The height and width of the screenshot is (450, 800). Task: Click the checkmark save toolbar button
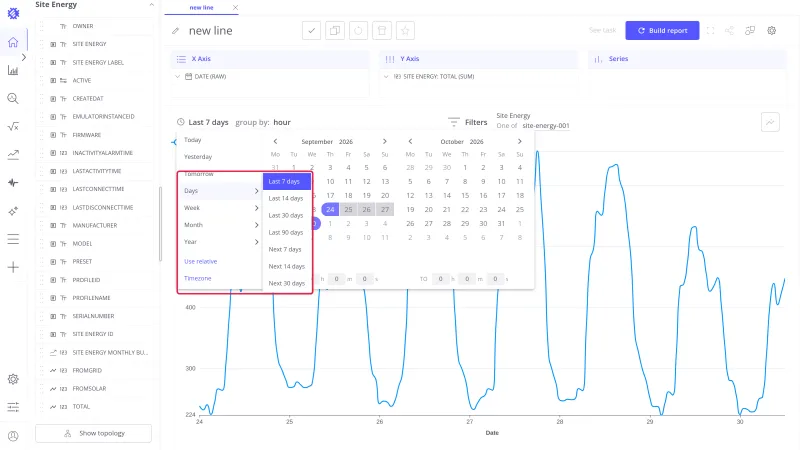(x=311, y=31)
